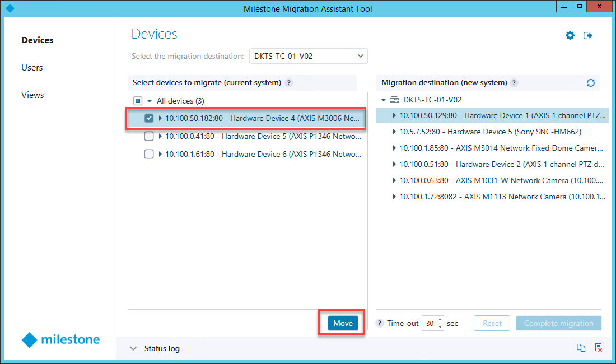Toggle the All devices checkbox
The height and width of the screenshot is (364, 616).
tap(138, 101)
